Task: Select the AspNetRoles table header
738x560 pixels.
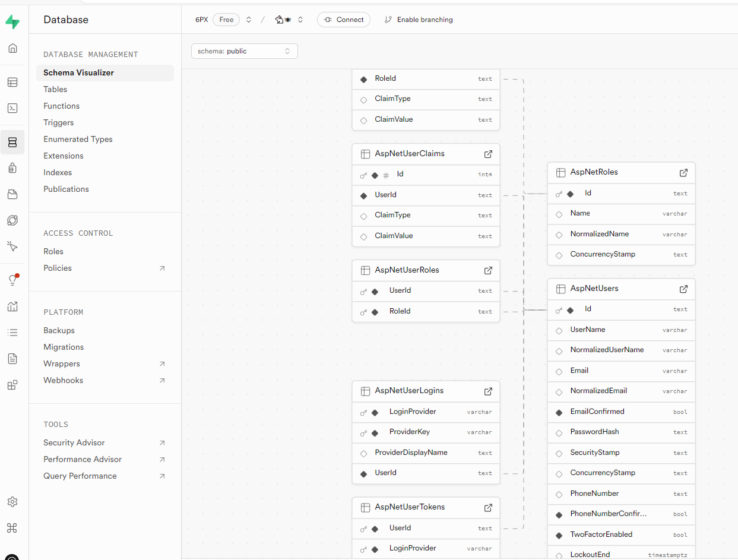Action: tap(594, 172)
